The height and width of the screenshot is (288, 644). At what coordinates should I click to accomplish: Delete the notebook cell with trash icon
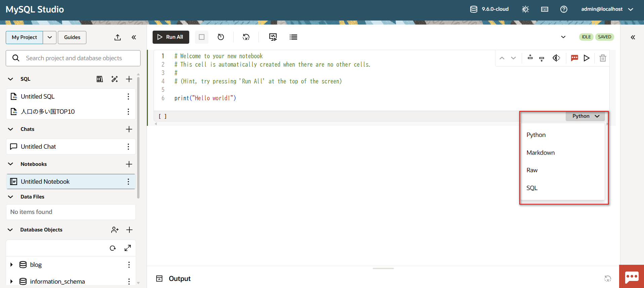pyautogui.click(x=603, y=58)
